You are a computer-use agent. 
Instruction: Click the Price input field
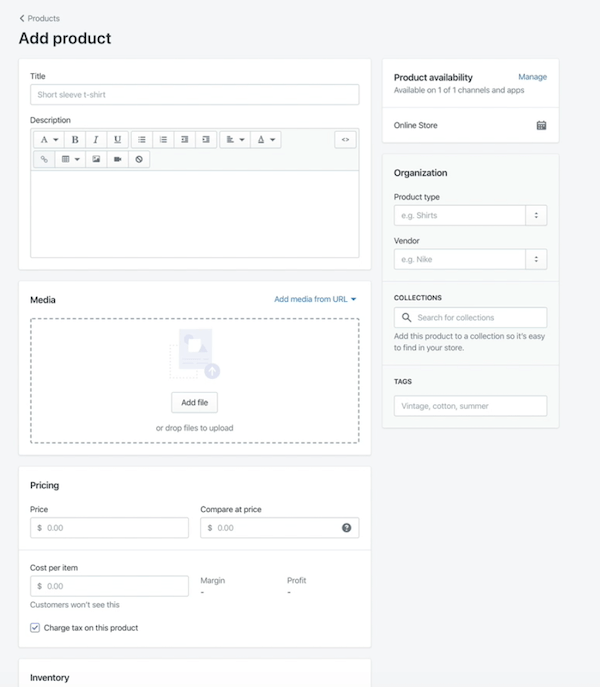click(109, 528)
